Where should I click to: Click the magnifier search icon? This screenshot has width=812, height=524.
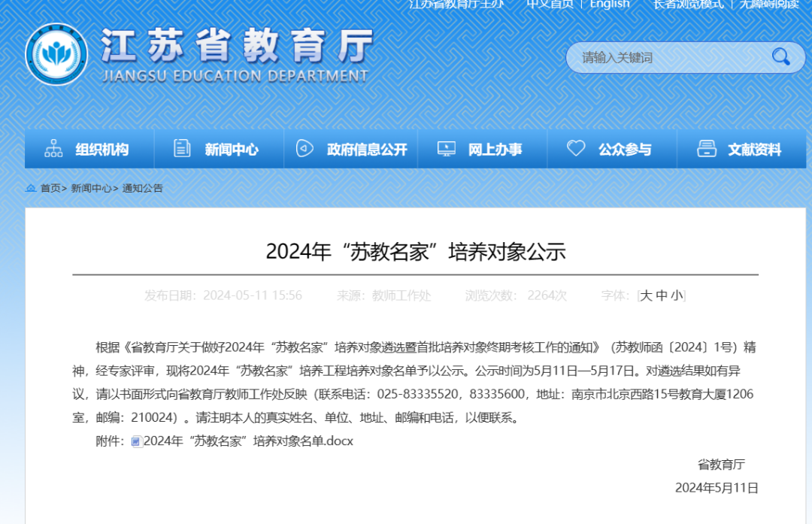coord(781,56)
